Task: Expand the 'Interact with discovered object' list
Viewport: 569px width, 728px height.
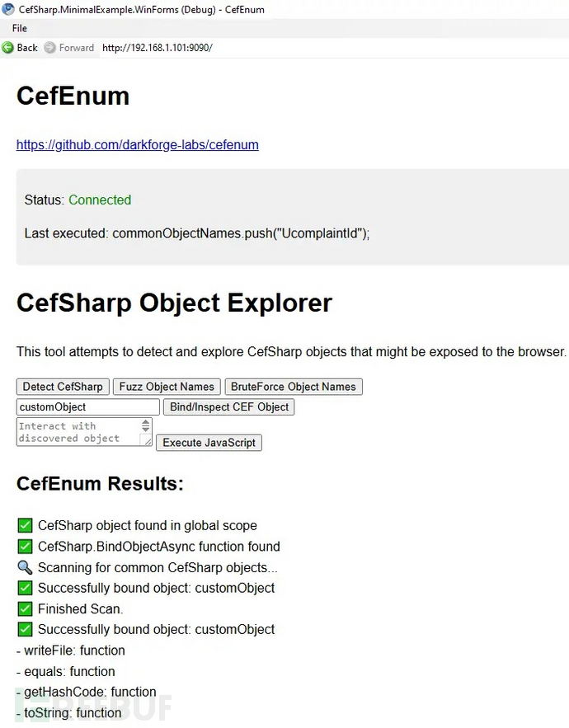Action: 78,430
